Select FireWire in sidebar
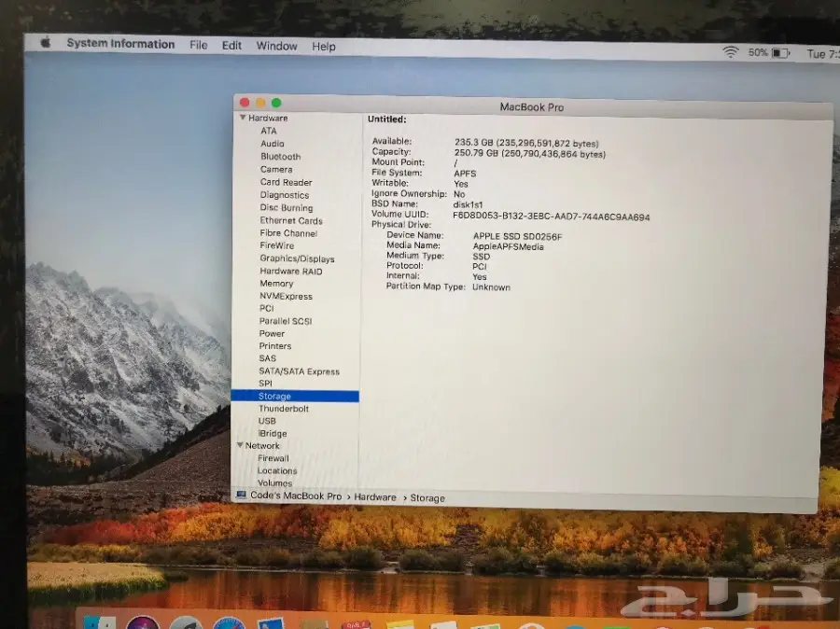The width and height of the screenshot is (840, 629). [x=277, y=245]
